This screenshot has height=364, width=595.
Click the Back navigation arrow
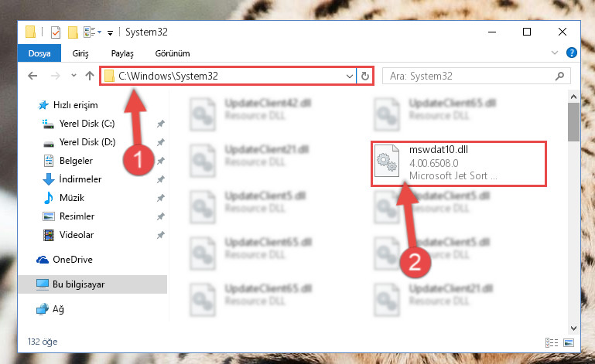click(x=32, y=76)
